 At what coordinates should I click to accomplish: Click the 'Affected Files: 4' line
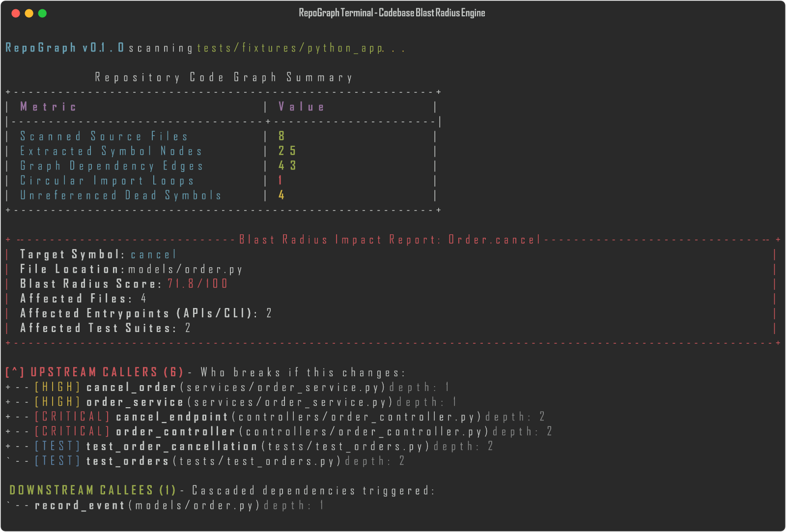tap(83, 298)
